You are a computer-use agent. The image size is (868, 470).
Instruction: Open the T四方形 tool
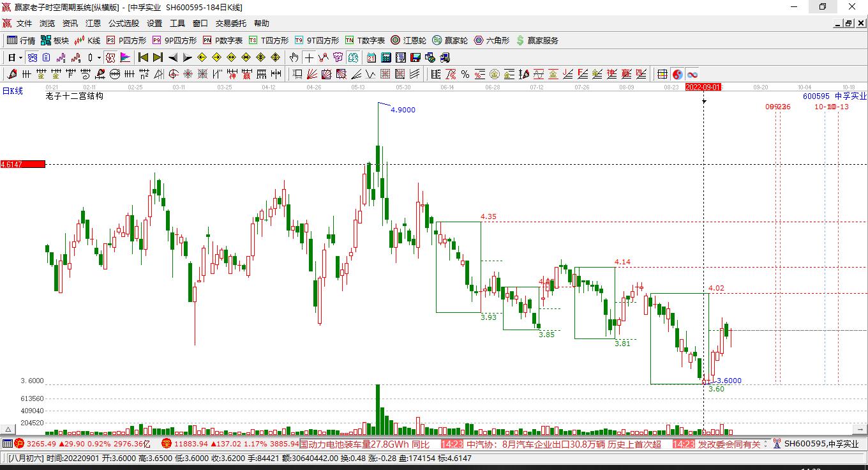coord(269,40)
